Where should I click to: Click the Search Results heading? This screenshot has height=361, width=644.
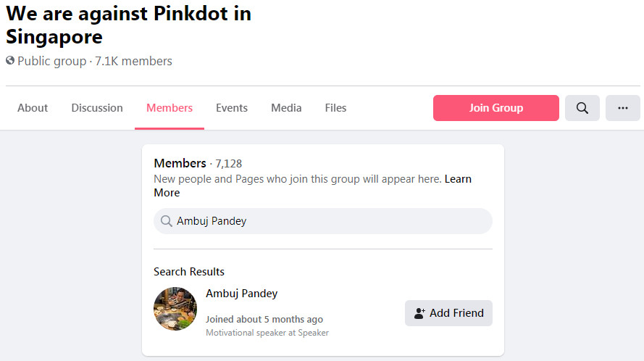click(189, 272)
